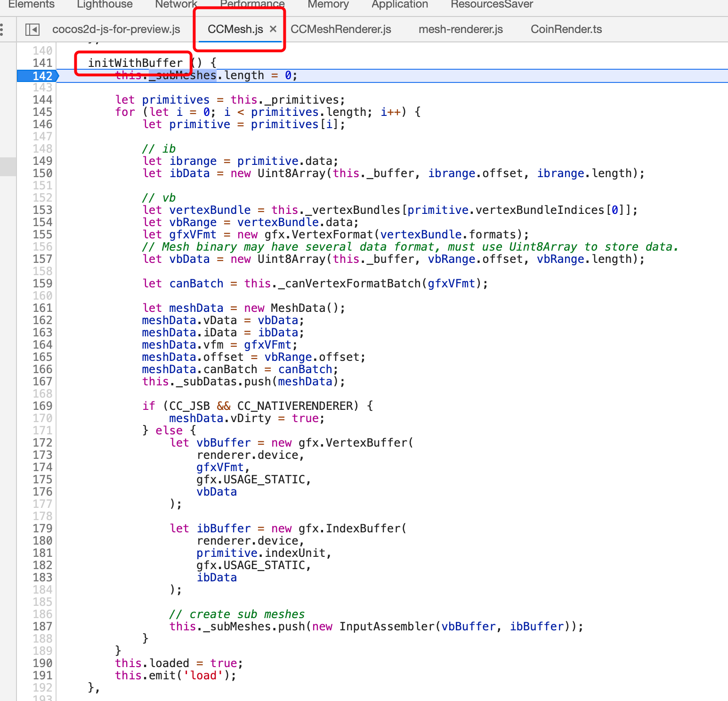Screen dimensions: 728x701
Task: Click 'meshData.vDirty' on line 170
Action: [220, 418]
